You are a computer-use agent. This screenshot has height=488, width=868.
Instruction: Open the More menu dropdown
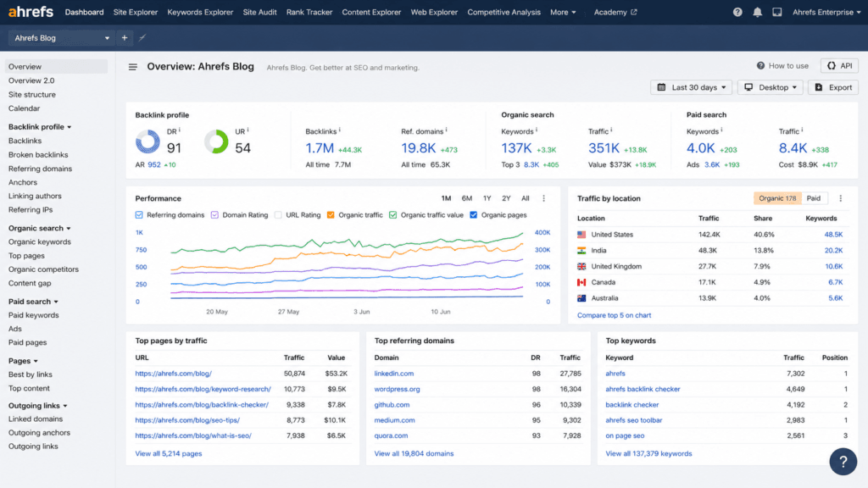(x=563, y=12)
